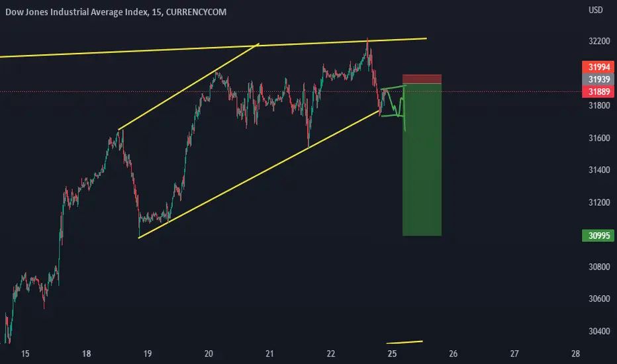Click date 21 on time axis
The height and width of the screenshot is (364, 617).
pyautogui.click(x=269, y=354)
